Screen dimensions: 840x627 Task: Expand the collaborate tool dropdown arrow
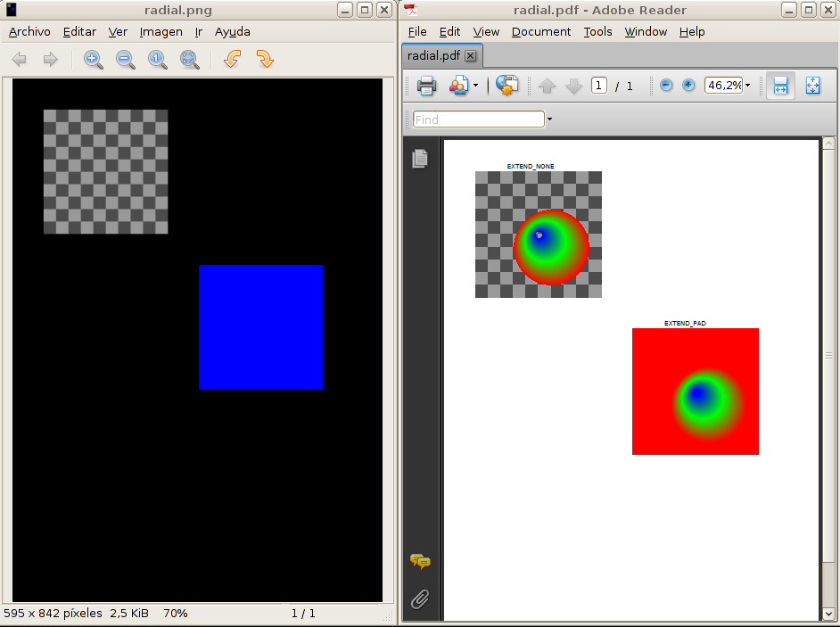475,86
